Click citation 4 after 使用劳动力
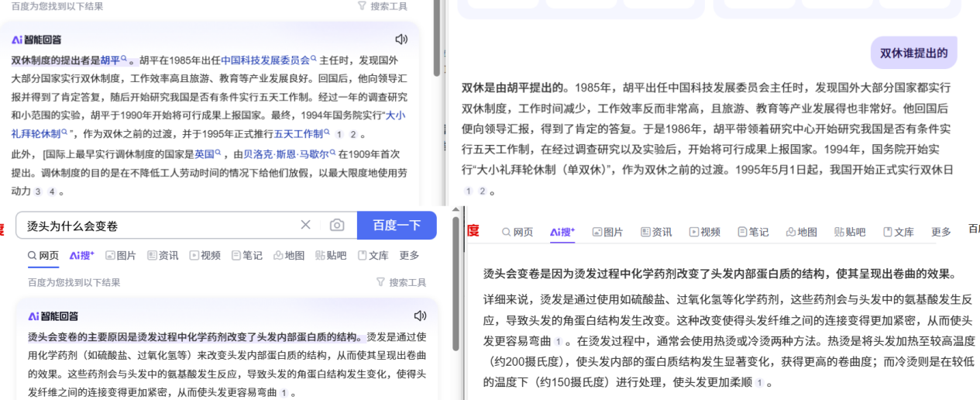 click(x=51, y=191)
